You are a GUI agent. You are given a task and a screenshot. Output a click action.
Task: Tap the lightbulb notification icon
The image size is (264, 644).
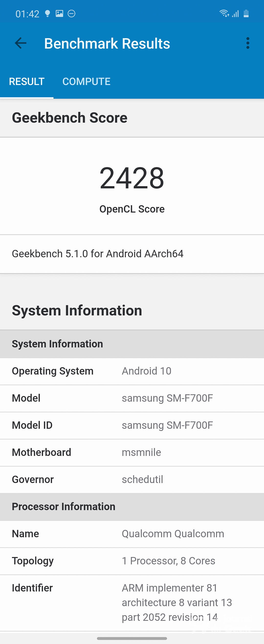point(47,13)
